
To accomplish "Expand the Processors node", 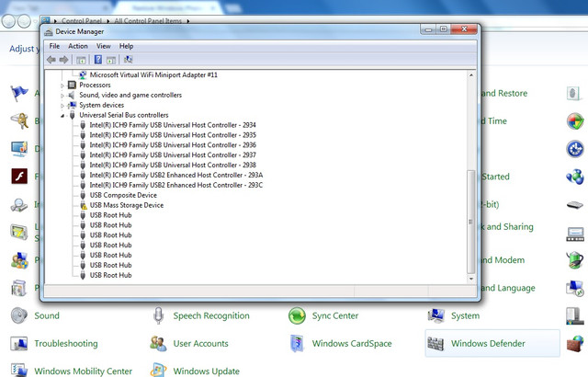I will (x=62, y=86).
